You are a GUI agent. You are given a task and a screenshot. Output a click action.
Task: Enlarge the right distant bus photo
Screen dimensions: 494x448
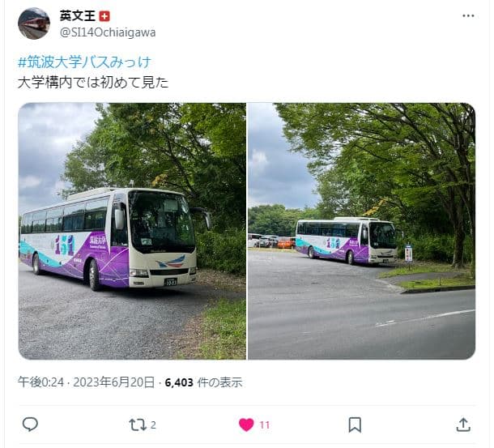point(362,231)
